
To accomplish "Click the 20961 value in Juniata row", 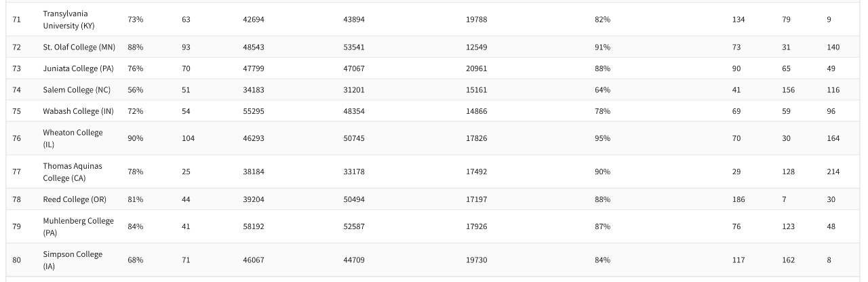I will (476, 68).
